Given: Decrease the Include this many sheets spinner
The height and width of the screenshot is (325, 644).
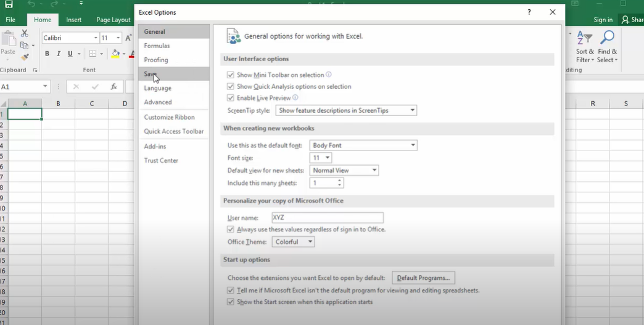Looking at the screenshot, I should [x=340, y=186].
